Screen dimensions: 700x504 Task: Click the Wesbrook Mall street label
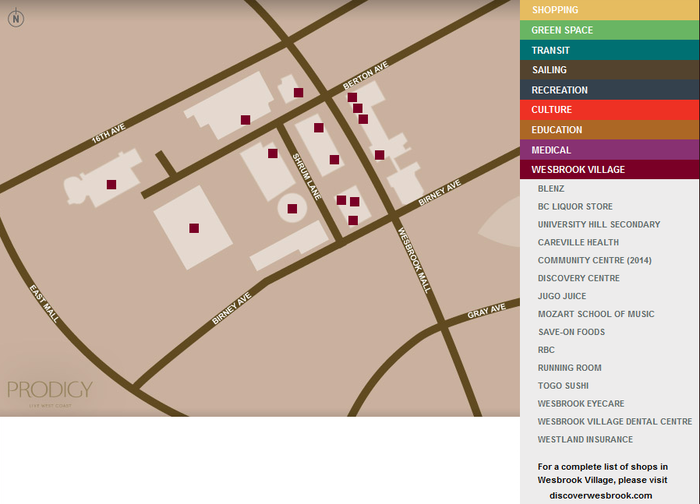[x=414, y=260]
